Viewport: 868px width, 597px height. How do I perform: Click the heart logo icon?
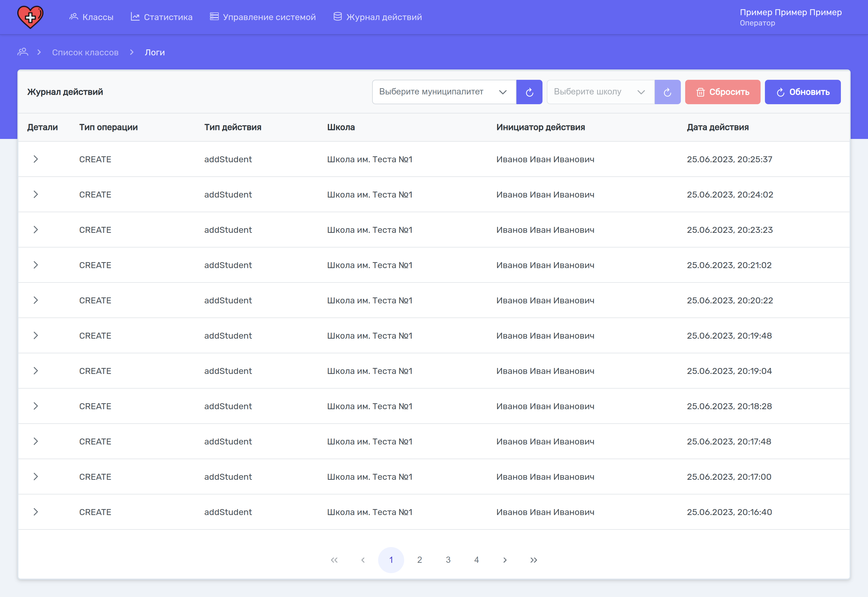(x=30, y=17)
